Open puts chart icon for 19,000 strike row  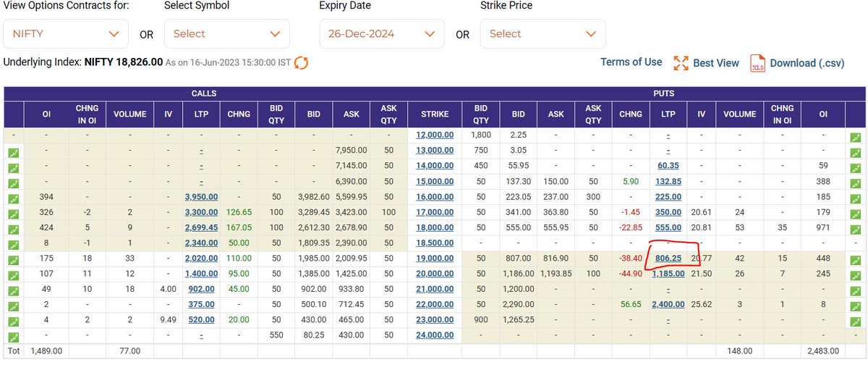coord(856,260)
